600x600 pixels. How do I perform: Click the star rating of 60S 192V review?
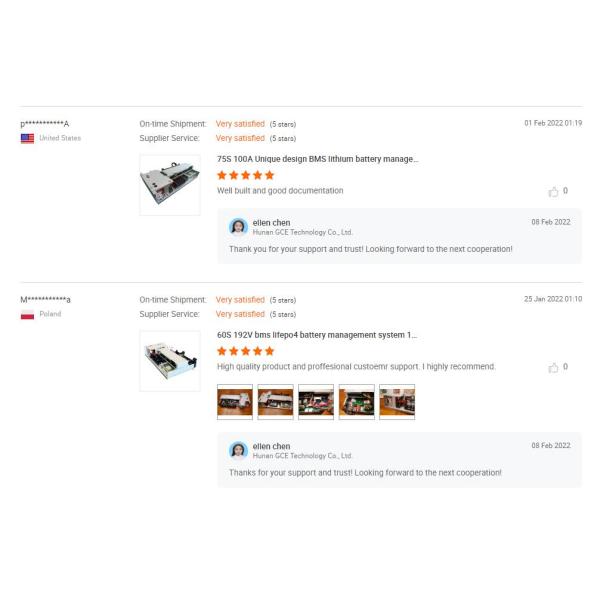[246, 351]
